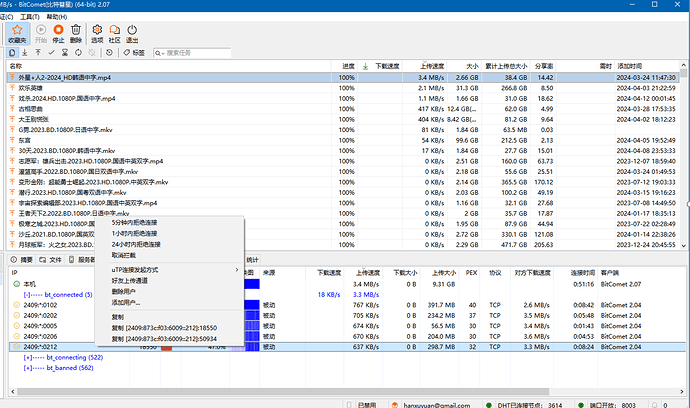Click the greyed 开始 play icon
The image size is (690, 408).
41,33
